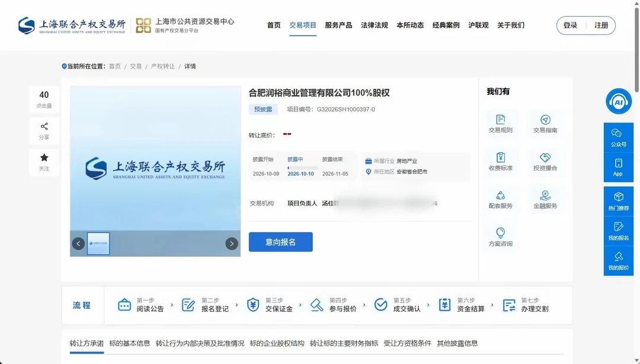Click the title 合肥润裕商业管理有限公司100%股权
The height and width of the screenshot is (364, 640).
point(319,92)
